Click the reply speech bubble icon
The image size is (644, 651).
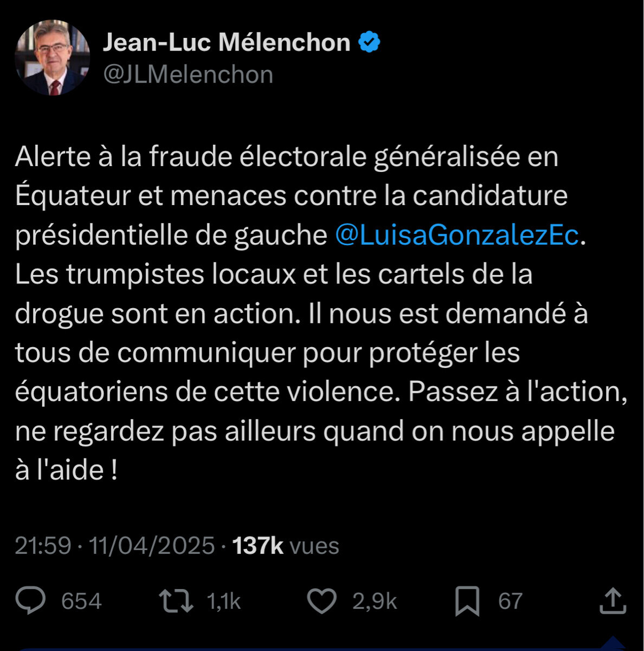(x=30, y=601)
